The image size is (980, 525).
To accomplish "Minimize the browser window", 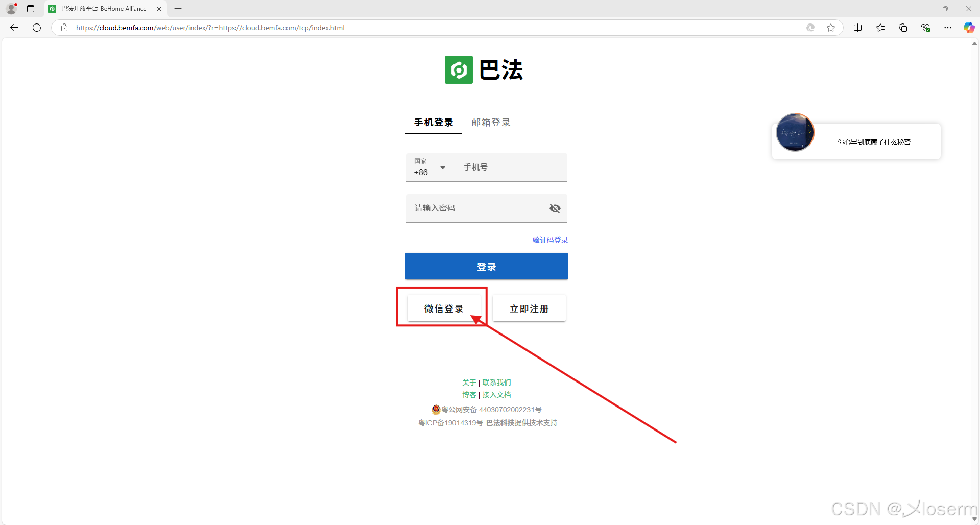I will tap(922, 9).
